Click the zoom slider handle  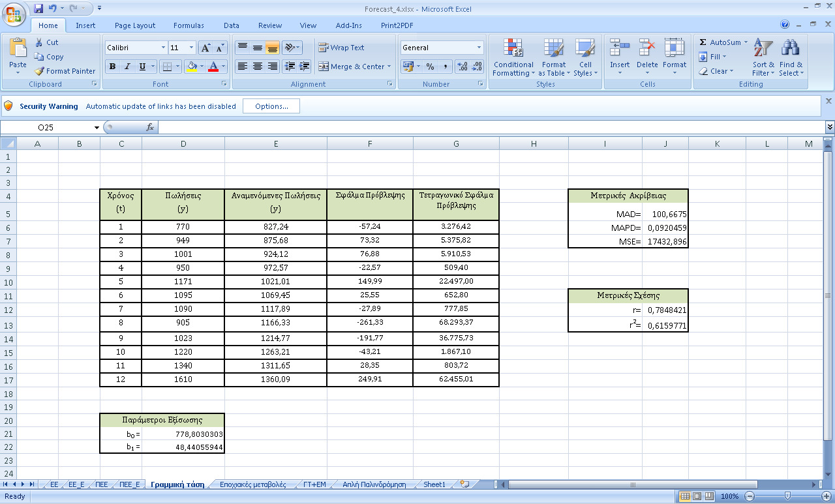click(x=787, y=496)
